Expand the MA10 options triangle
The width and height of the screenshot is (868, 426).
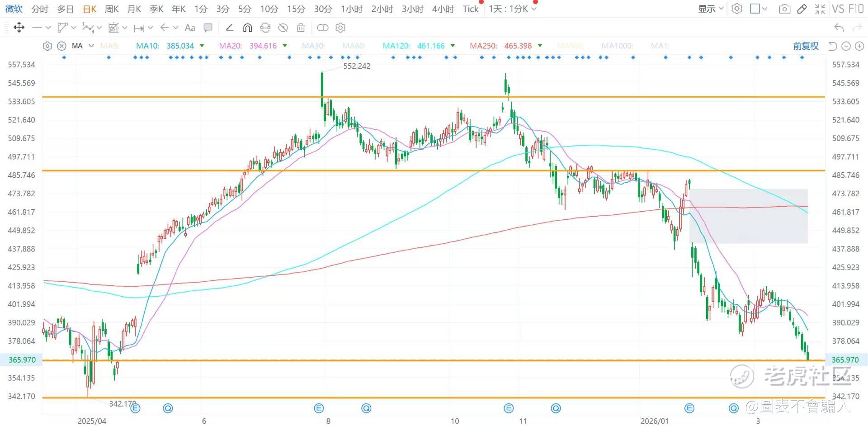click(x=202, y=46)
